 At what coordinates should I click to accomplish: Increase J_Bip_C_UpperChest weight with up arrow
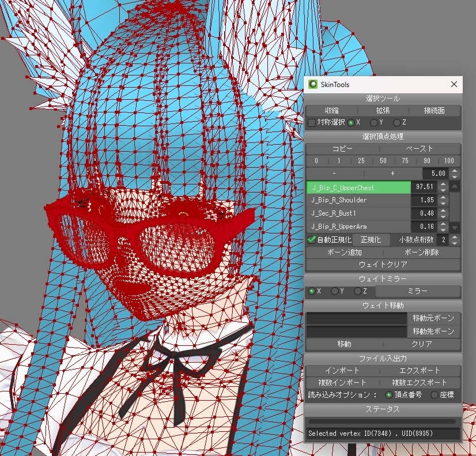tap(443, 184)
